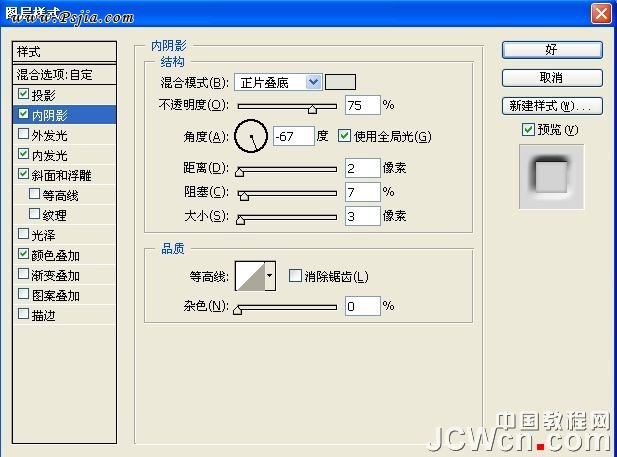Click the 距离 distance slider handle
The width and height of the screenshot is (617, 457).
(240, 172)
